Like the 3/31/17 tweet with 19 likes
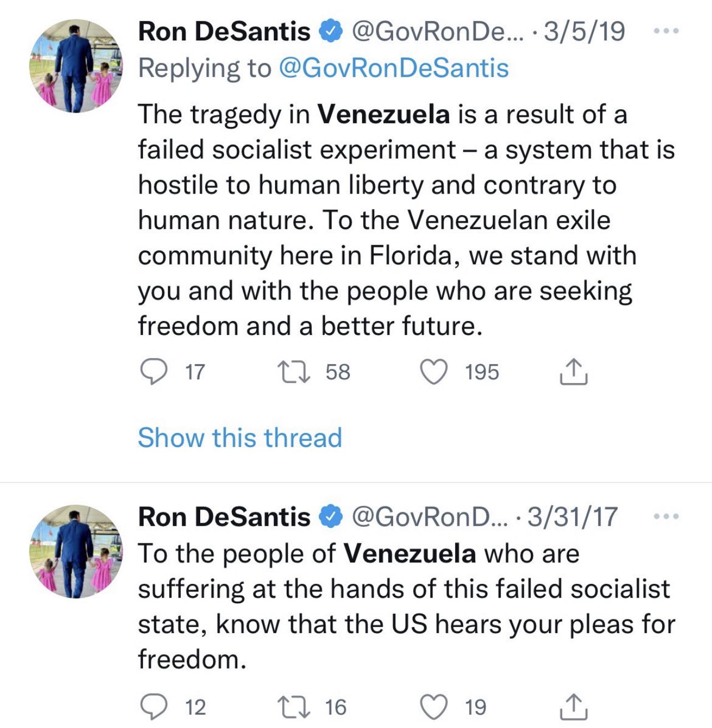712x728 pixels. pyautogui.click(x=433, y=707)
